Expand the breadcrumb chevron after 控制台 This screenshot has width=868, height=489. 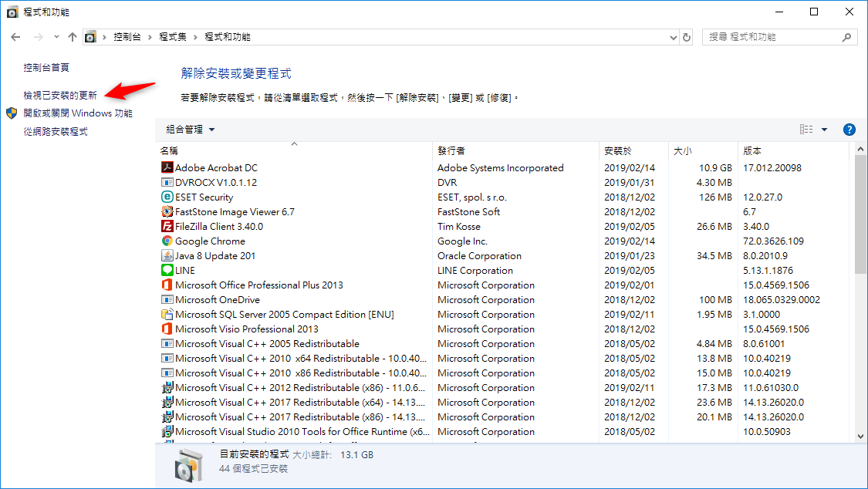pyautogui.click(x=150, y=37)
